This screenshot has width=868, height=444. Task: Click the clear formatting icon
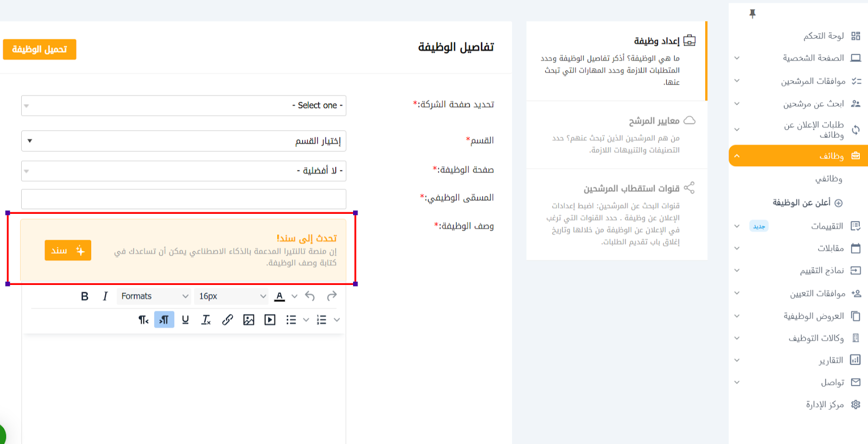point(206,320)
